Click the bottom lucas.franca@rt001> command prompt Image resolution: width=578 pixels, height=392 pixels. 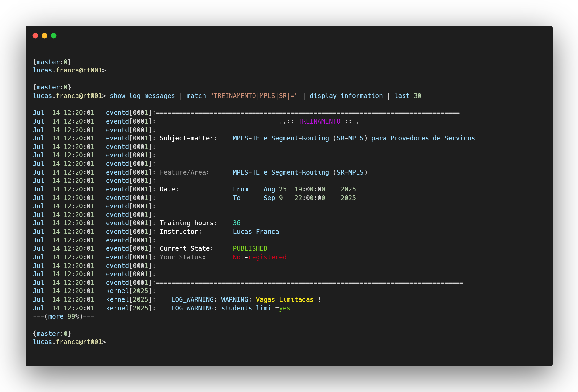pyautogui.click(x=69, y=342)
